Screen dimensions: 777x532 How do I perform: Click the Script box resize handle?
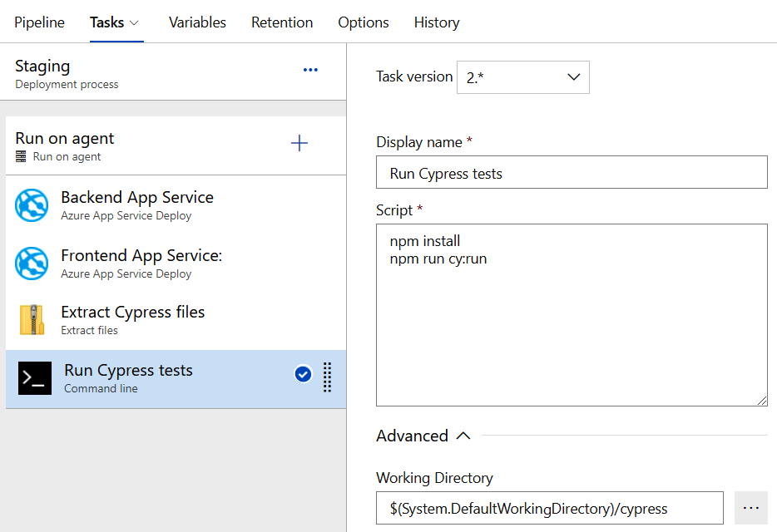click(x=762, y=401)
